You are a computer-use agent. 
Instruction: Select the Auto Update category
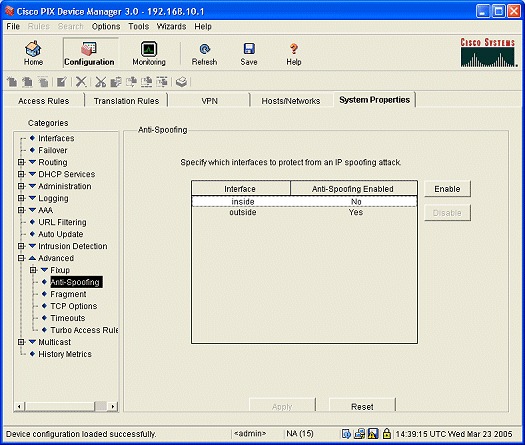tap(61, 234)
